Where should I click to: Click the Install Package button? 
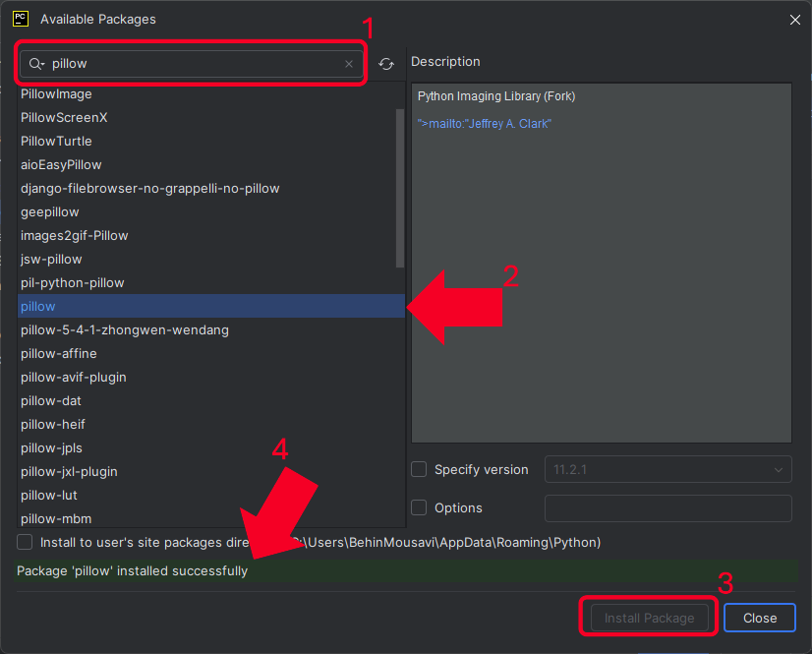649,618
